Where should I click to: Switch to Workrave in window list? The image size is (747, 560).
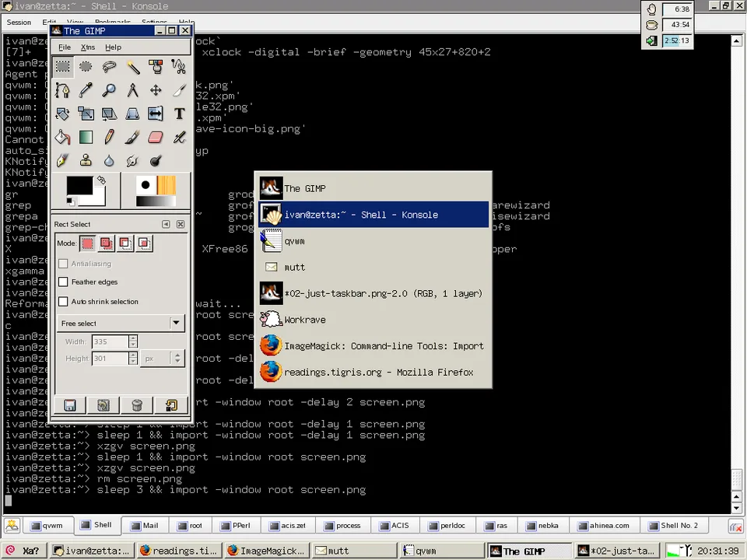[373, 320]
